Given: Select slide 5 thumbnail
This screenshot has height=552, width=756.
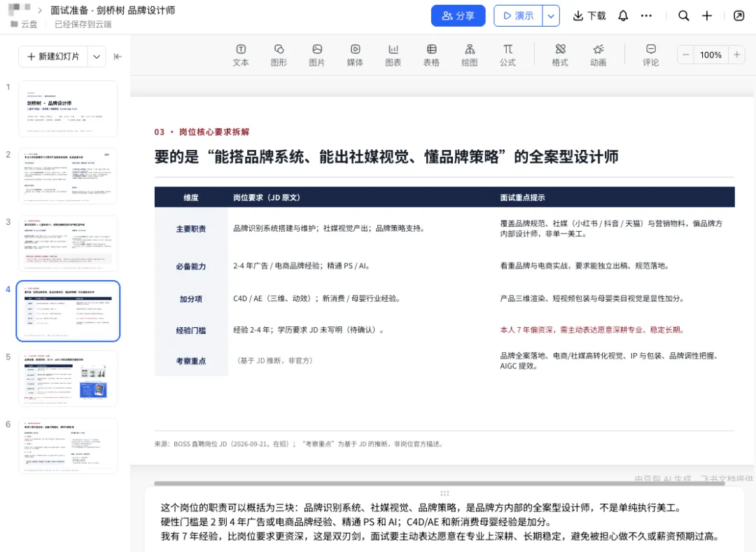Looking at the screenshot, I should coord(68,379).
